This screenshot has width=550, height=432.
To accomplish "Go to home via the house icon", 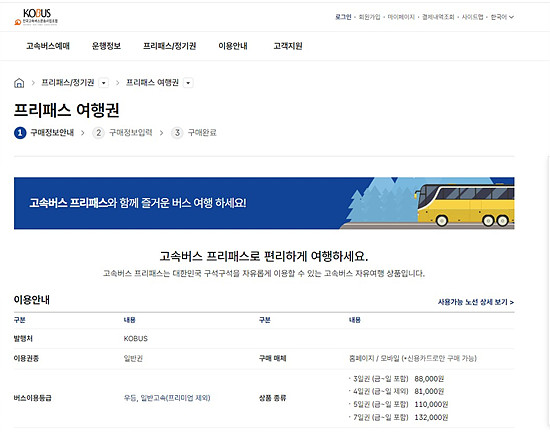I will pyautogui.click(x=19, y=83).
